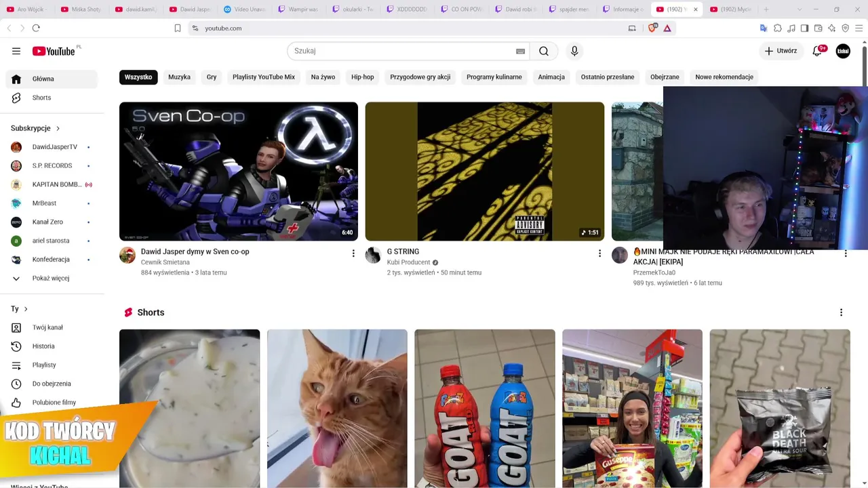Open YouTube notifications bell
868x488 pixels.
tap(818, 51)
